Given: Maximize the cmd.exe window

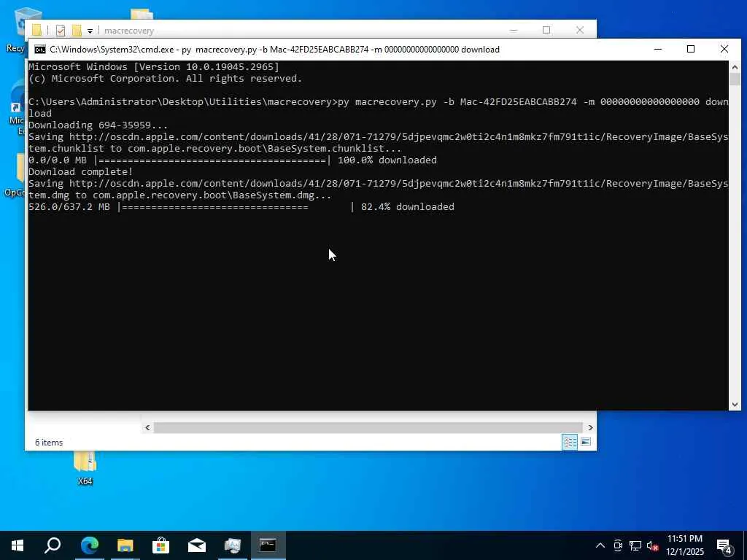Looking at the screenshot, I should tap(691, 49).
